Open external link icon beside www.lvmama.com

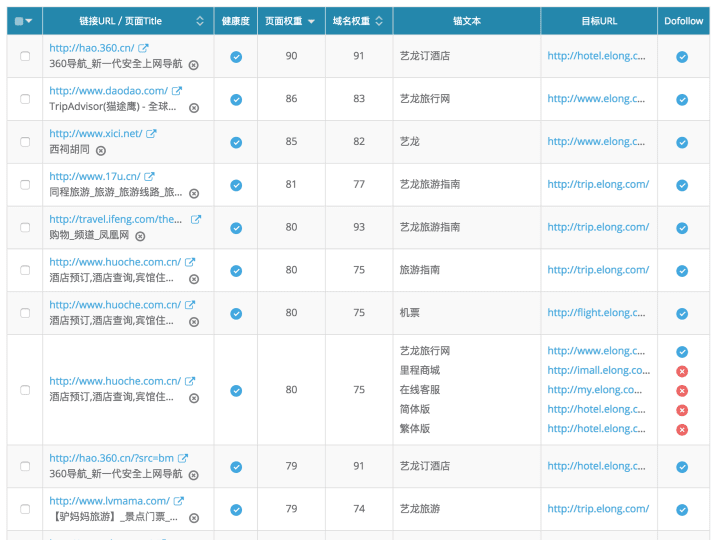[179, 501]
